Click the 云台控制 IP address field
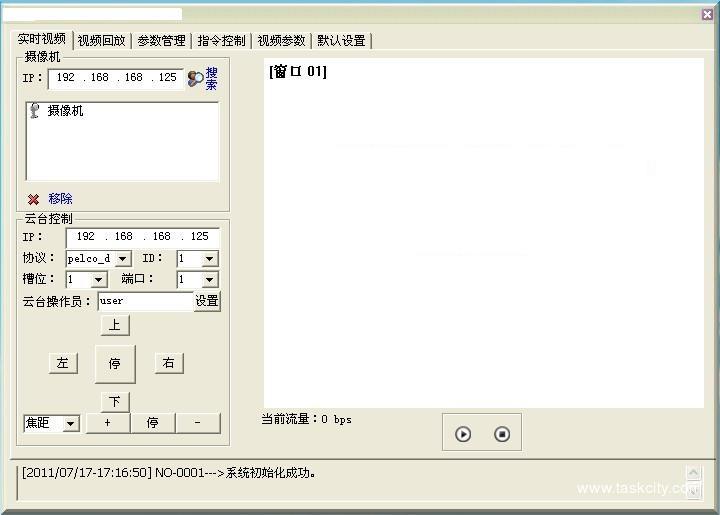Viewport: 720px width, 515px height. pos(143,237)
